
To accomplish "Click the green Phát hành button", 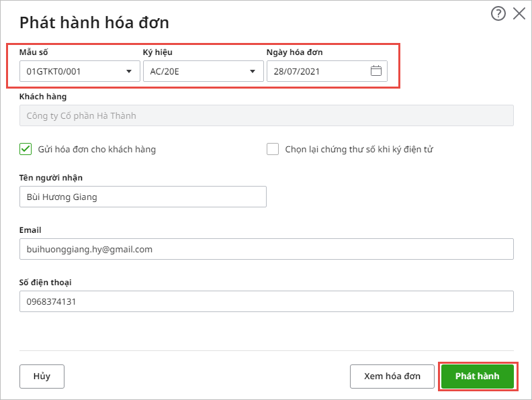I will click(478, 377).
